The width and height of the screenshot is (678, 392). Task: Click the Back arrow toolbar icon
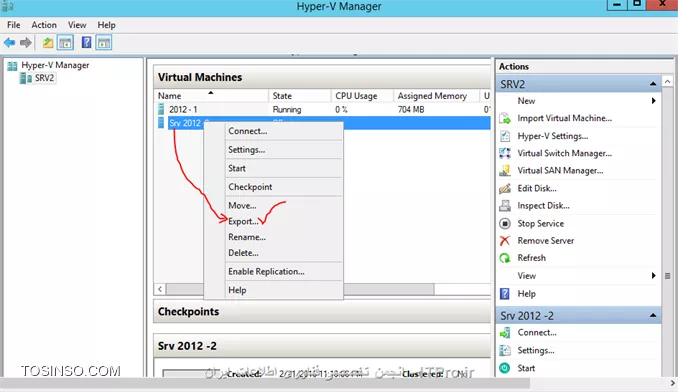pos(10,42)
